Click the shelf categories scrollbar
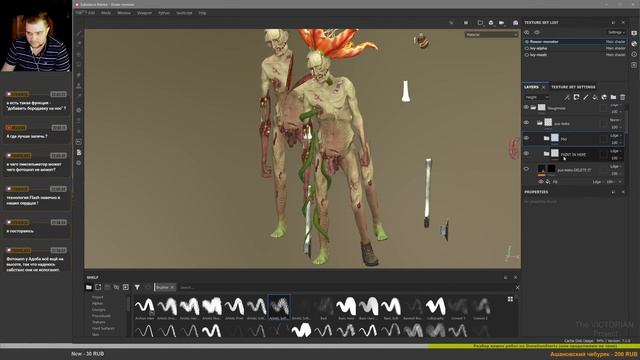Viewport: 640px width, 360px height. click(128, 303)
